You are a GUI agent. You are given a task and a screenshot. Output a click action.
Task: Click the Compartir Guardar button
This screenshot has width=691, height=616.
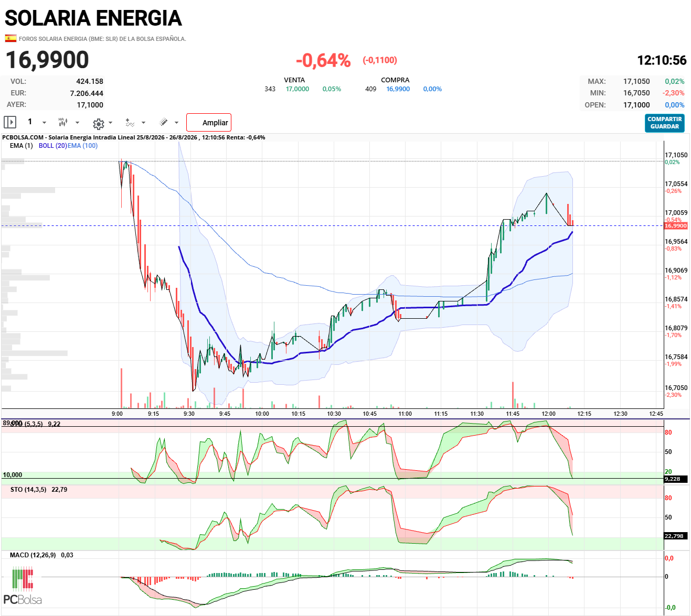point(665,123)
